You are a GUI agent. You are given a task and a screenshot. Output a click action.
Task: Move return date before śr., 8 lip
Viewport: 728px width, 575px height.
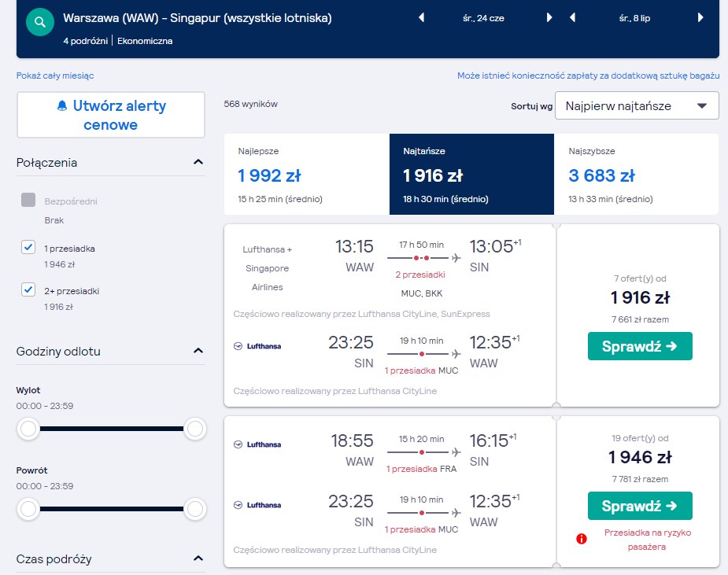click(572, 17)
